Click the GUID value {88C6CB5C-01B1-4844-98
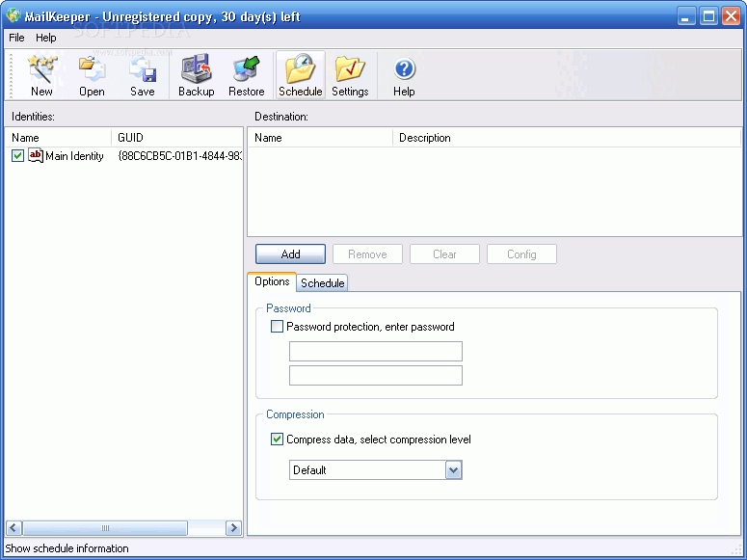The image size is (747, 560). pos(180,156)
